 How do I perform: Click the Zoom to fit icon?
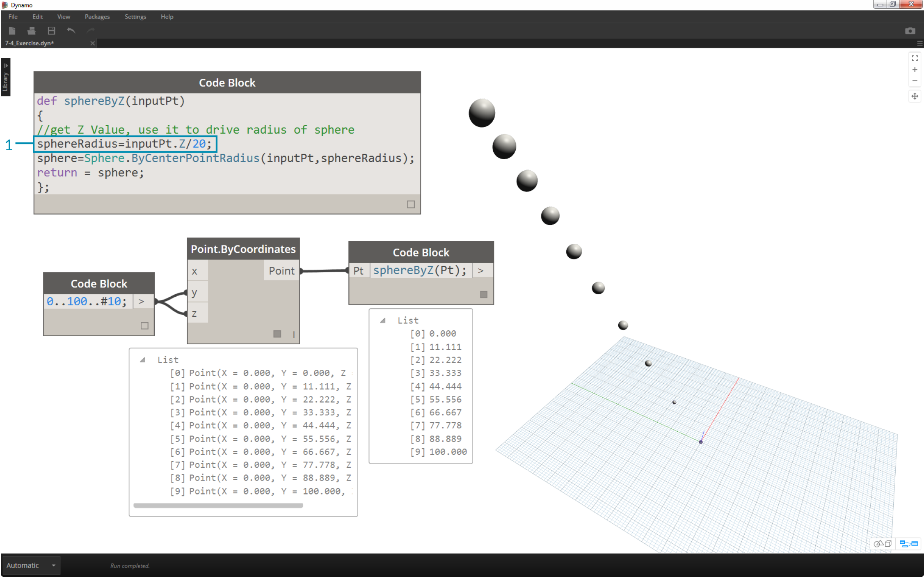coord(915,58)
